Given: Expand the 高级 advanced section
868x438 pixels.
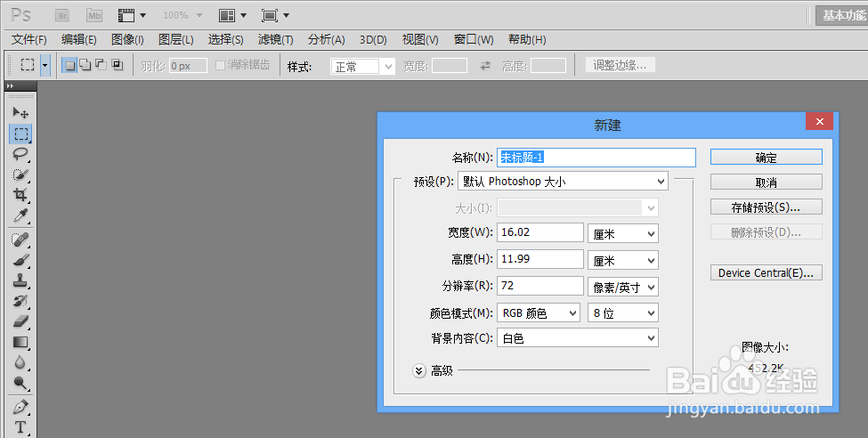Looking at the screenshot, I should 419,370.
